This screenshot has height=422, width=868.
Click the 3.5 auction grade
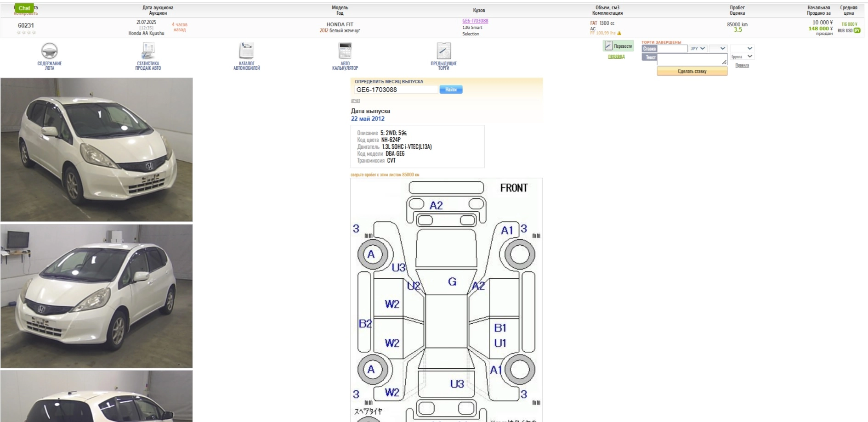click(x=738, y=30)
